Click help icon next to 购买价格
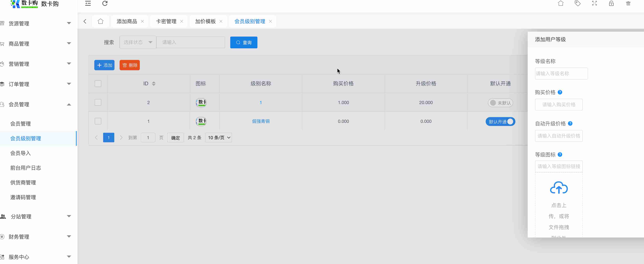644x264 pixels. pos(560,92)
